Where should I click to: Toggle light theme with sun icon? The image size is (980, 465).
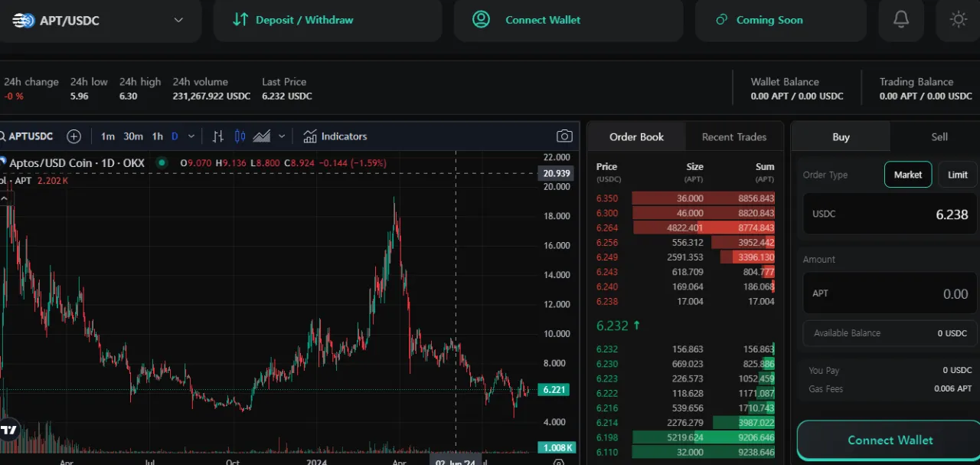point(958,20)
